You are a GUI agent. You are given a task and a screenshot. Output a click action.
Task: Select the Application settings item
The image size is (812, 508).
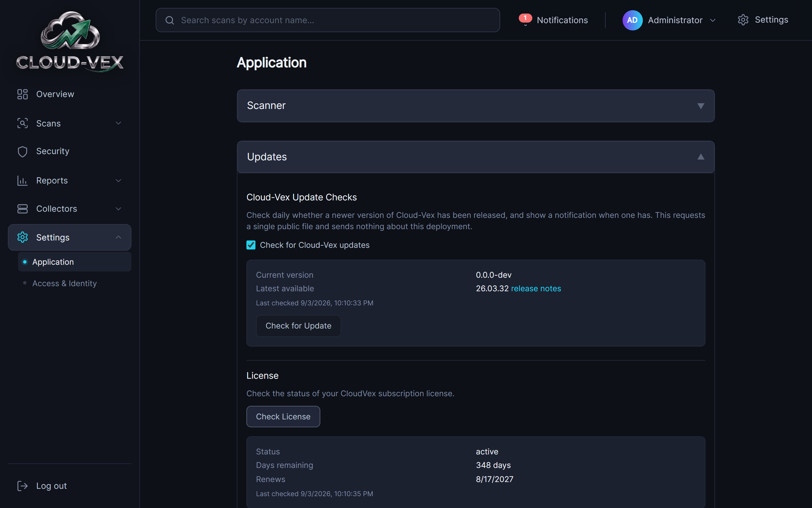(x=74, y=262)
